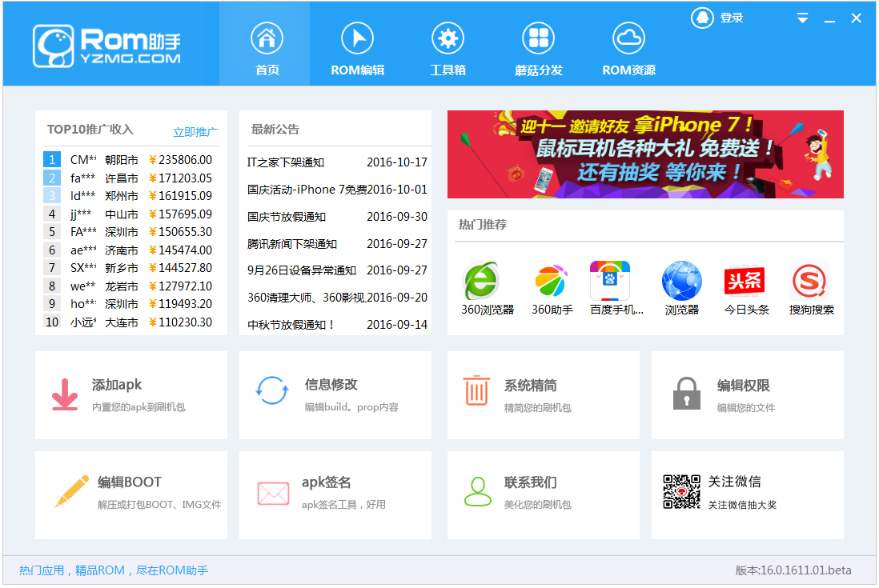The image size is (879, 588).
Task: Open the 关注微信 tile title
Action: (734, 482)
